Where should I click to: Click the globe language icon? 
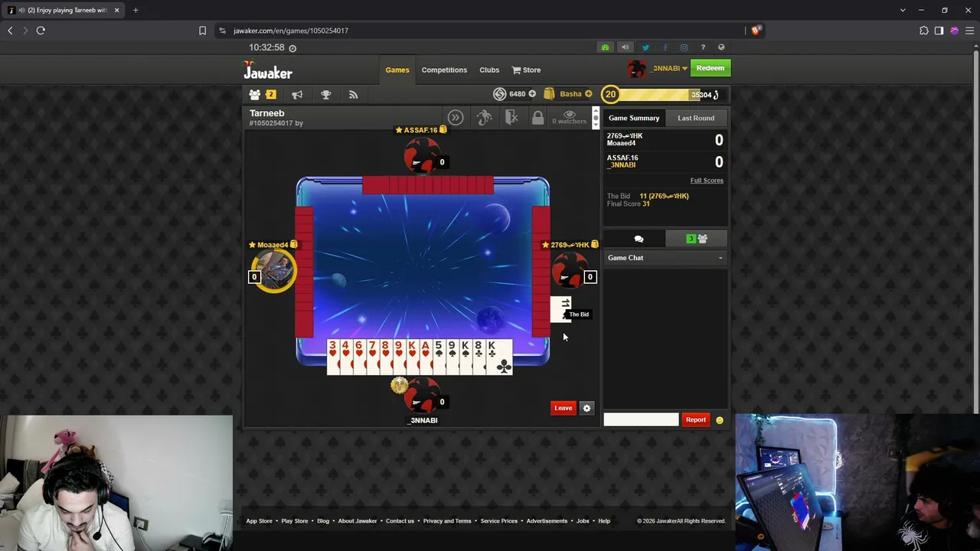(x=721, y=47)
